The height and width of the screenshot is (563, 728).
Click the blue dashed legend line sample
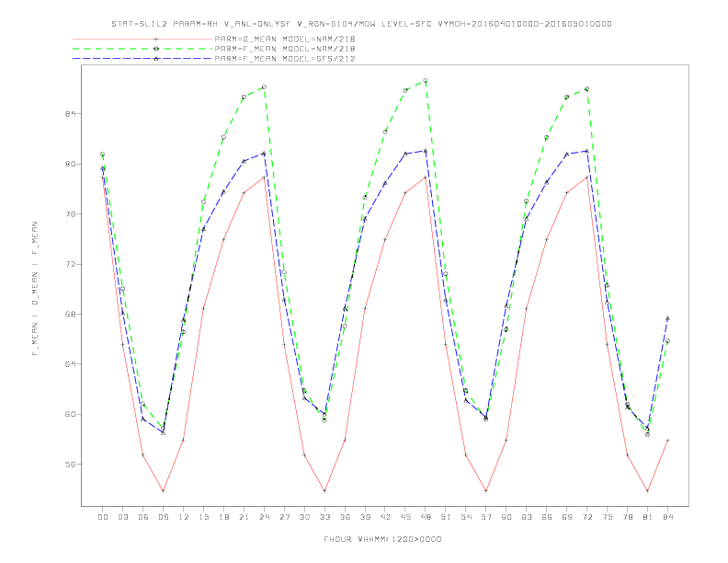142,59
